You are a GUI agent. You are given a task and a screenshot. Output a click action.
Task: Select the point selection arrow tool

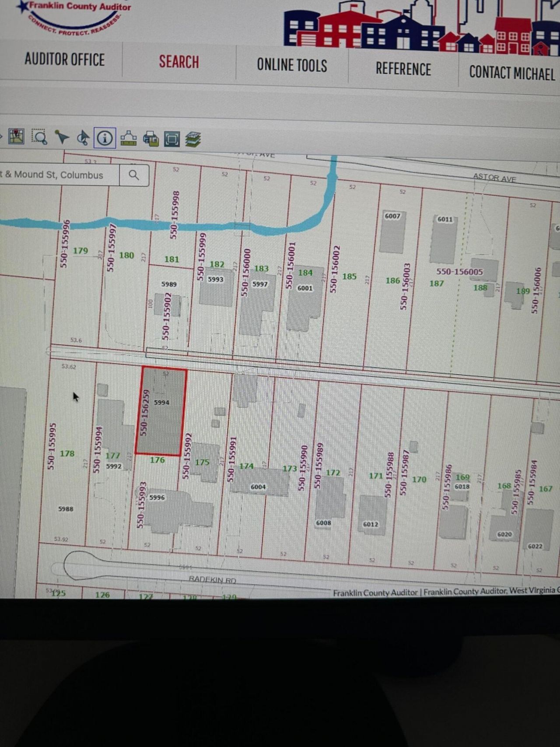click(62, 137)
